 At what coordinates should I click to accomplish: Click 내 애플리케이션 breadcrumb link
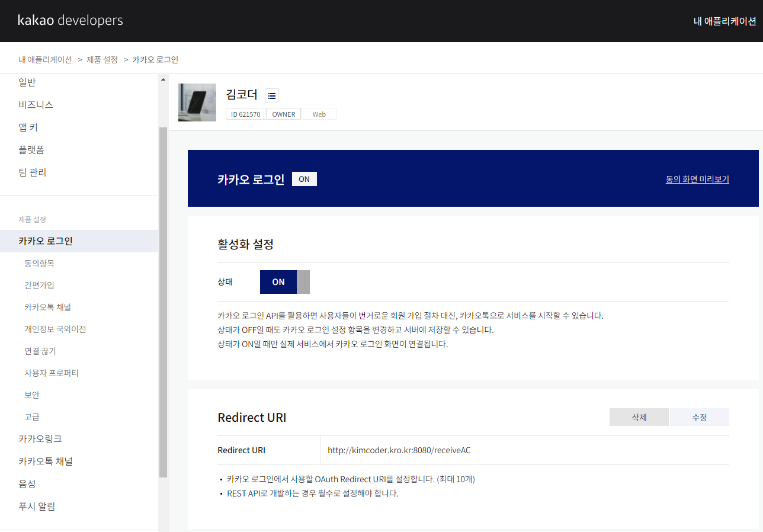45,59
